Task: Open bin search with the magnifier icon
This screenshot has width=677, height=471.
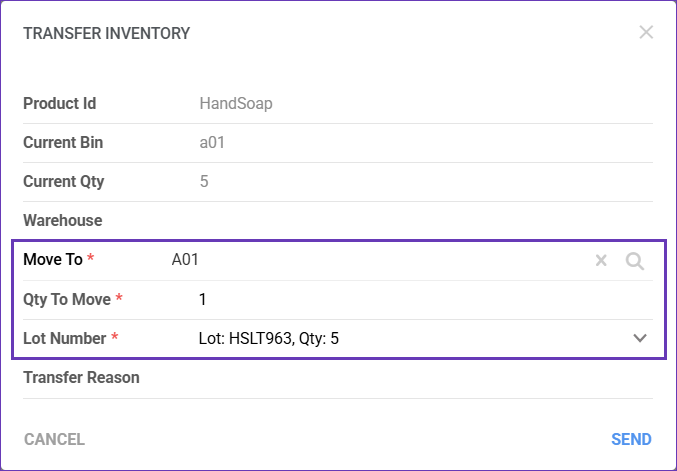Action: click(x=634, y=261)
